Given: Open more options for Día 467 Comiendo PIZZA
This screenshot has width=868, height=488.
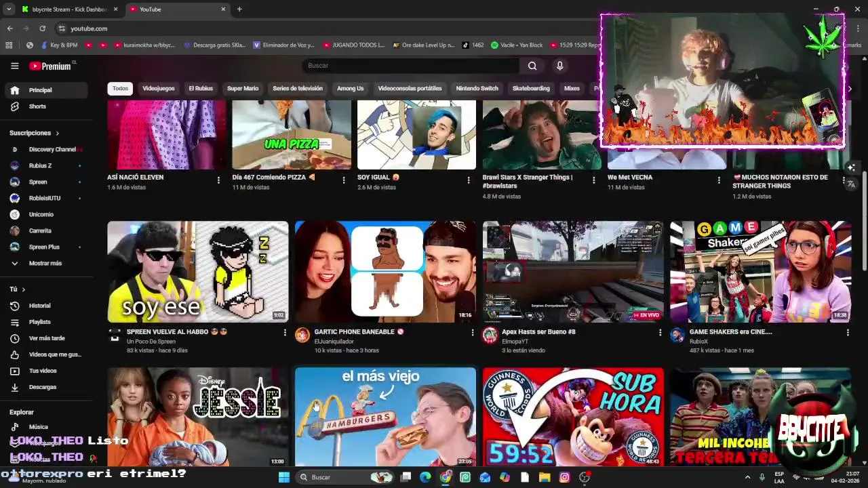Looking at the screenshot, I should click(343, 180).
